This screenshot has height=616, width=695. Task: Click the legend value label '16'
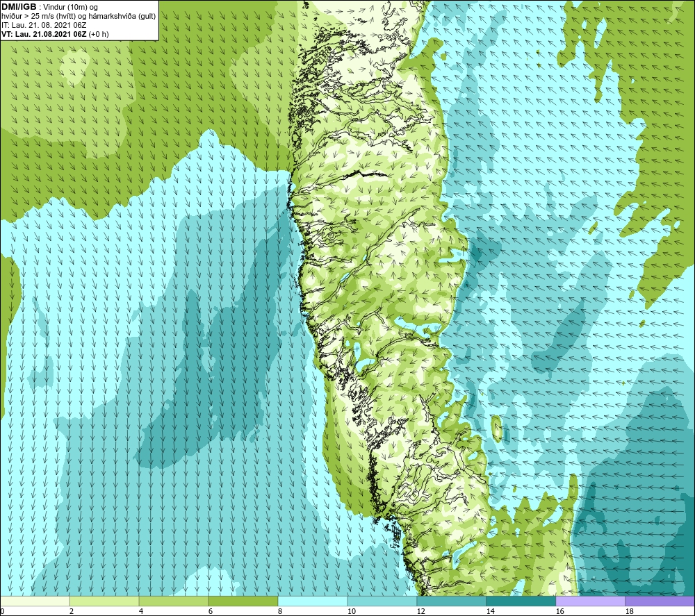[560, 611]
